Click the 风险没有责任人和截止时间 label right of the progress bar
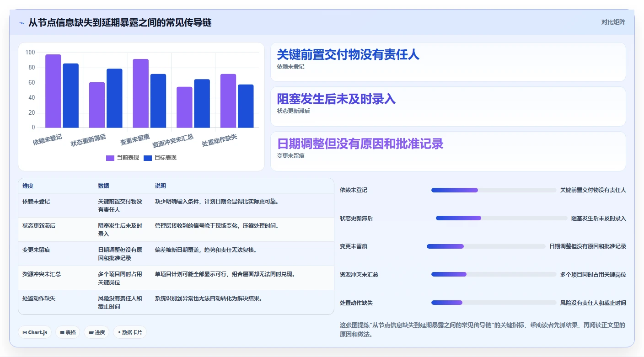The width and height of the screenshot is (644, 357). tap(593, 303)
